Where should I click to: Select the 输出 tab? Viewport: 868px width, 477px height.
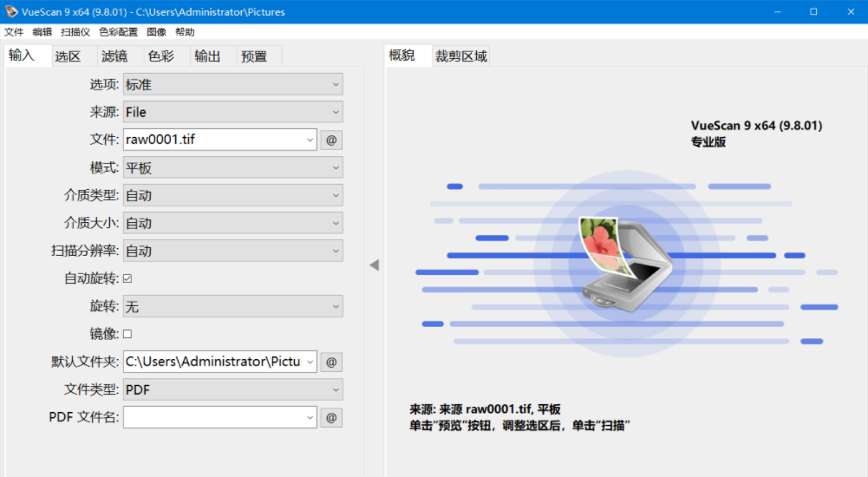tap(207, 56)
